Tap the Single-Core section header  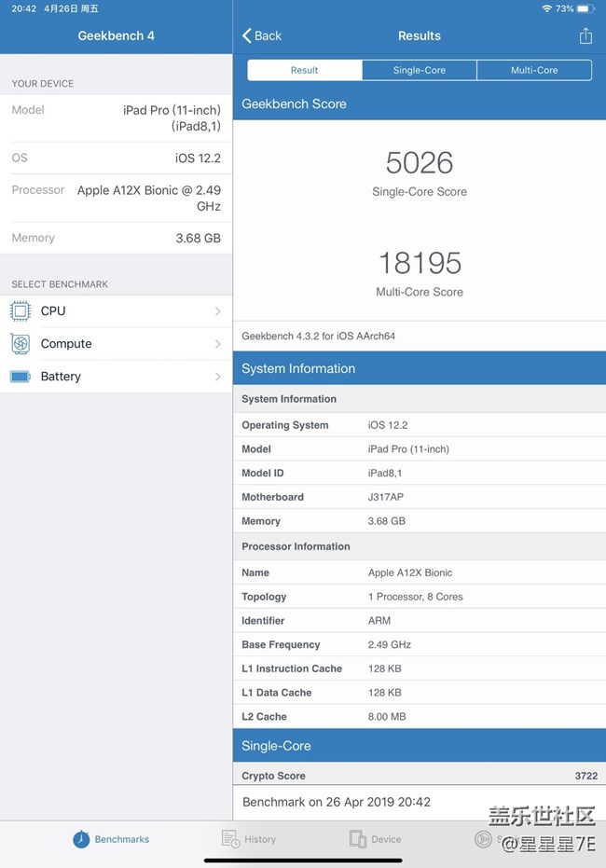point(420,746)
